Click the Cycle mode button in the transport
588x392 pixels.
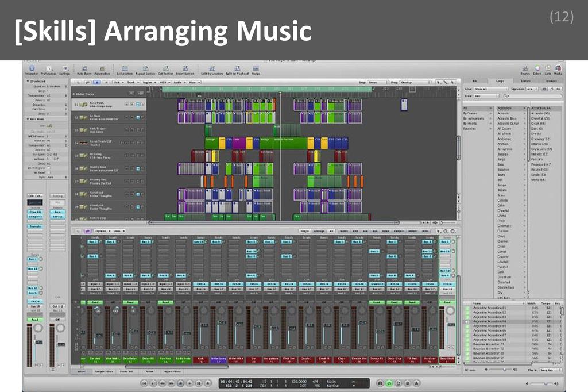tap(389, 383)
